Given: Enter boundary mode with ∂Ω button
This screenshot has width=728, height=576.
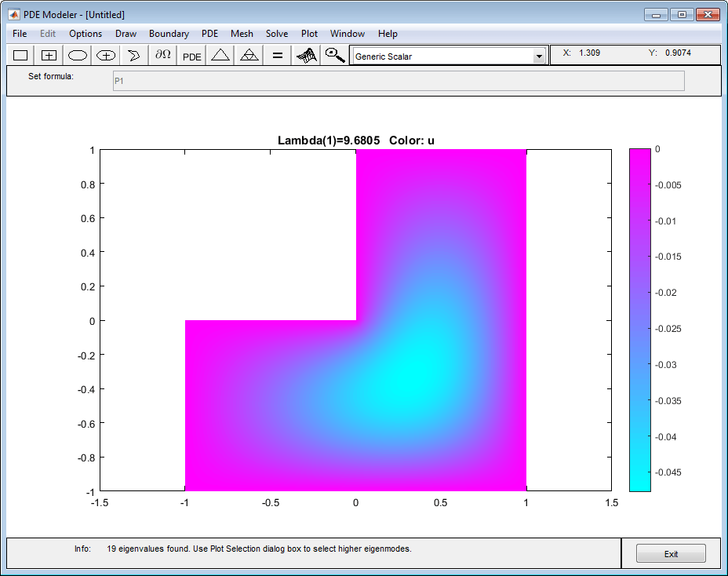Looking at the screenshot, I should tap(163, 55).
